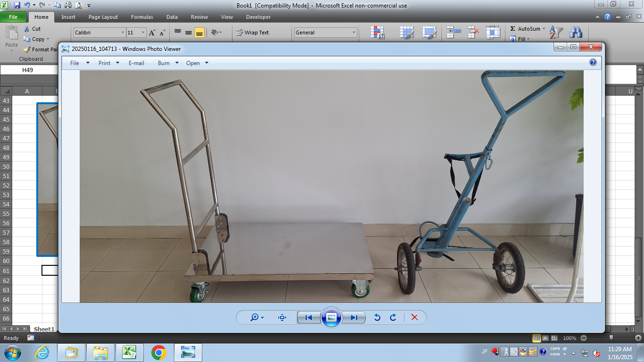Toggle Wrap Text in ribbon
This screenshot has height=362, width=644.
pyautogui.click(x=253, y=33)
